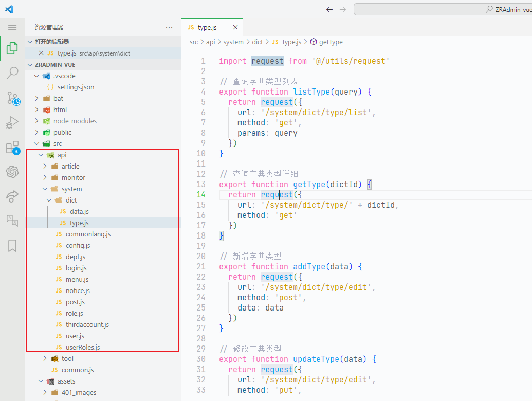Click the getType breadcrumb symbol
Image resolution: width=532 pixels, height=401 pixels.
tap(331, 42)
